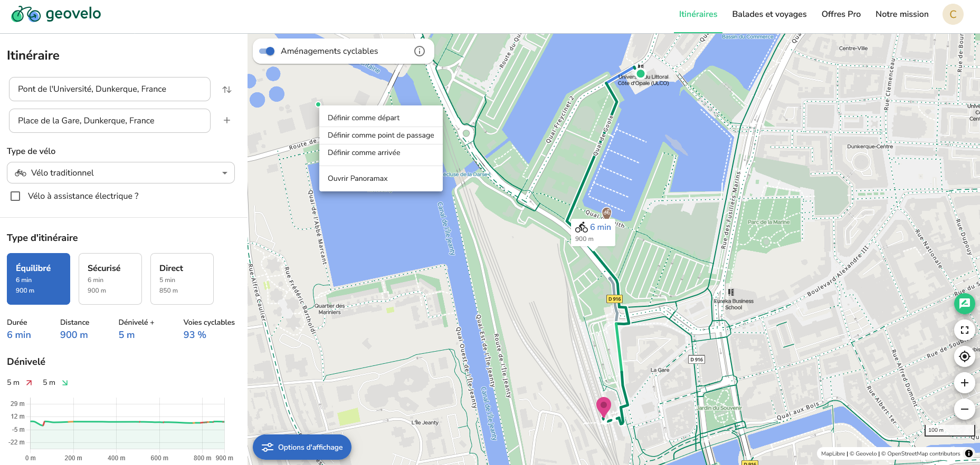
Task: Click the Place de la Gare destination field
Action: (110, 121)
